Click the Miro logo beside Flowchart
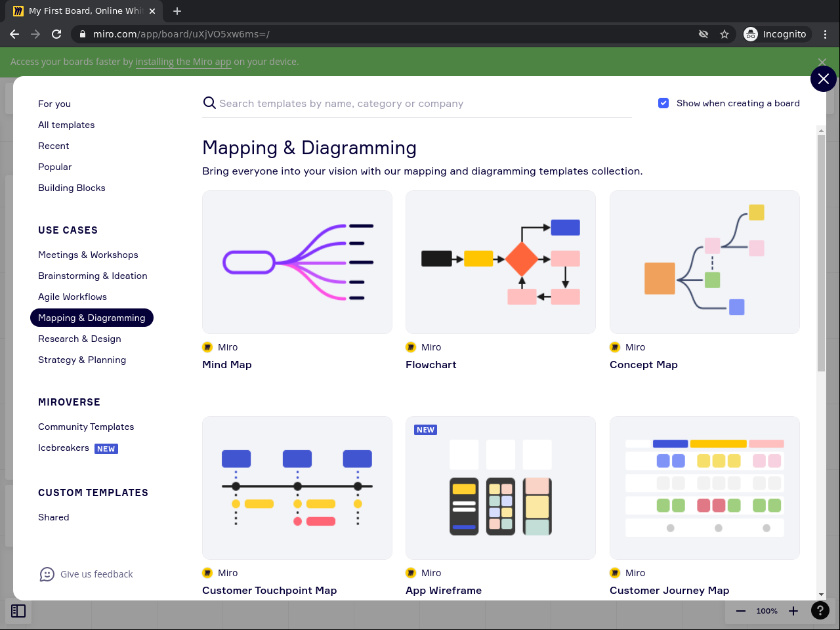 (411, 347)
